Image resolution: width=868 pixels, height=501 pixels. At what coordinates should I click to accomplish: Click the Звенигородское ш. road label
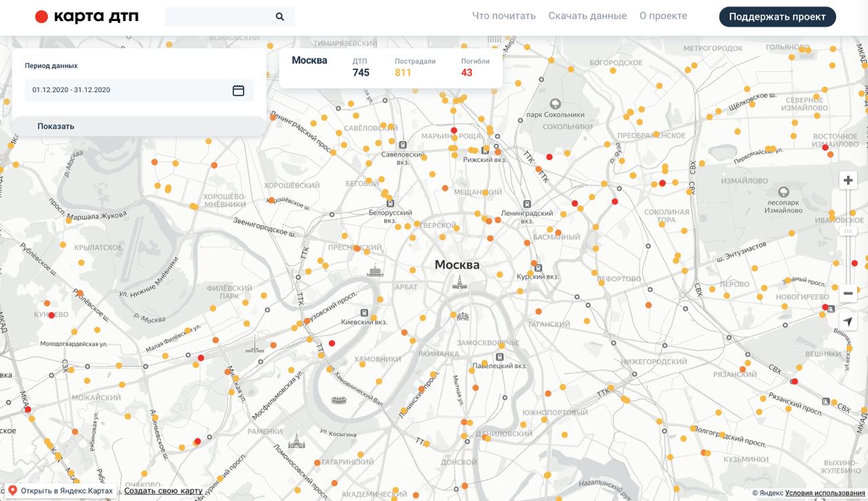pyautogui.click(x=264, y=226)
